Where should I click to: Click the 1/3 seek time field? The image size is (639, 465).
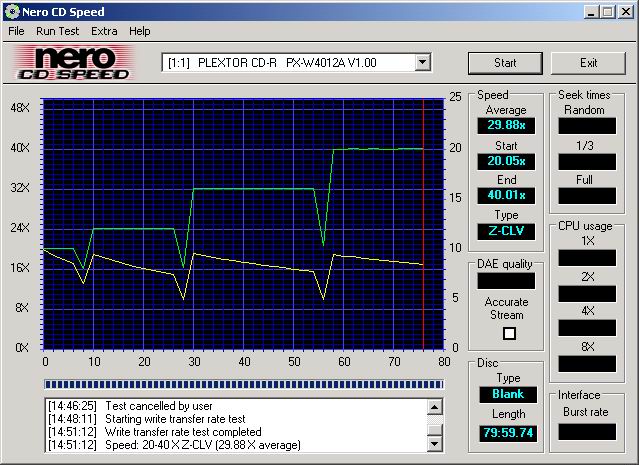point(587,161)
